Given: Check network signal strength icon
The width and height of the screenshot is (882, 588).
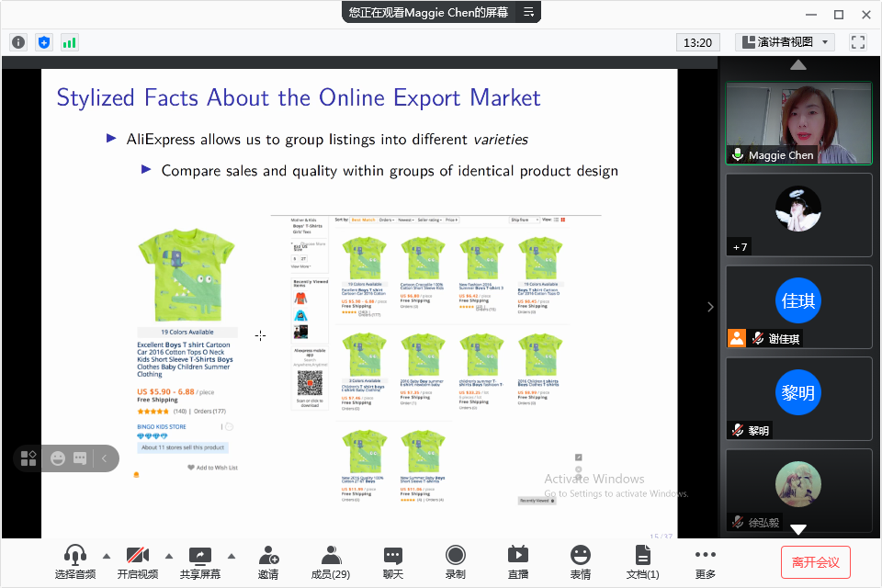Looking at the screenshot, I should coord(69,42).
